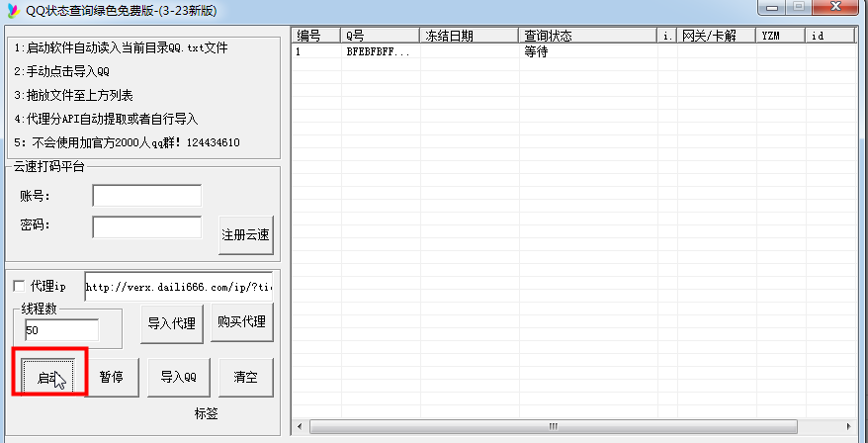The height and width of the screenshot is (443, 868).
Task: Click the id column header
Action: tap(830, 36)
